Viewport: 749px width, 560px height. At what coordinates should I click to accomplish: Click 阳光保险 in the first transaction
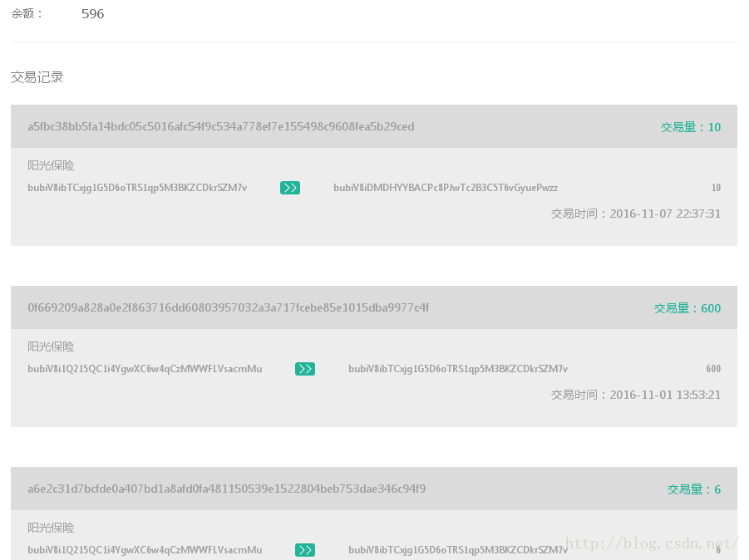pyautogui.click(x=51, y=165)
